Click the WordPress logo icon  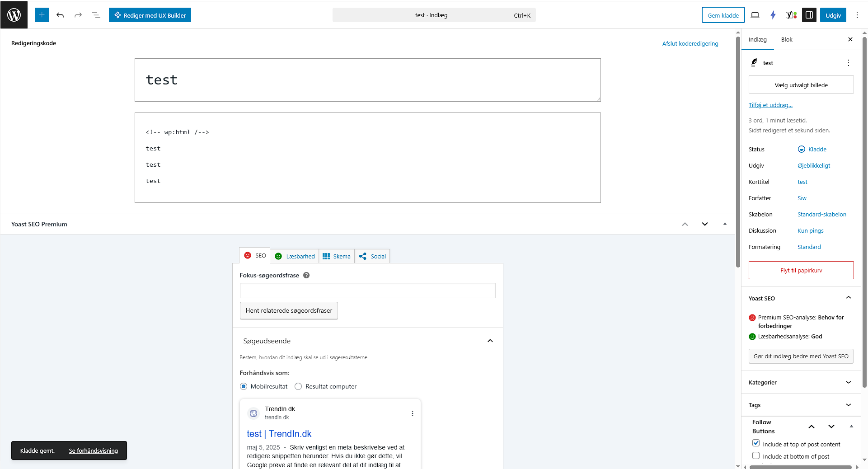point(14,15)
